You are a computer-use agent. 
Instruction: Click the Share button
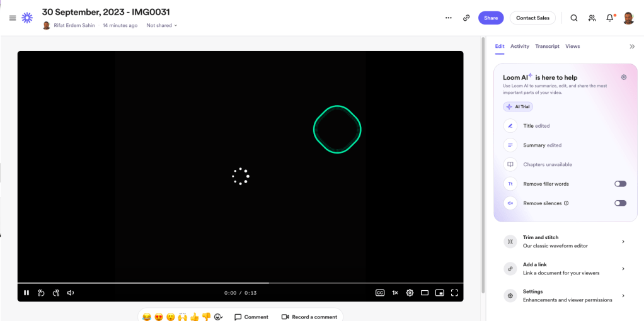click(x=491, y=18)
